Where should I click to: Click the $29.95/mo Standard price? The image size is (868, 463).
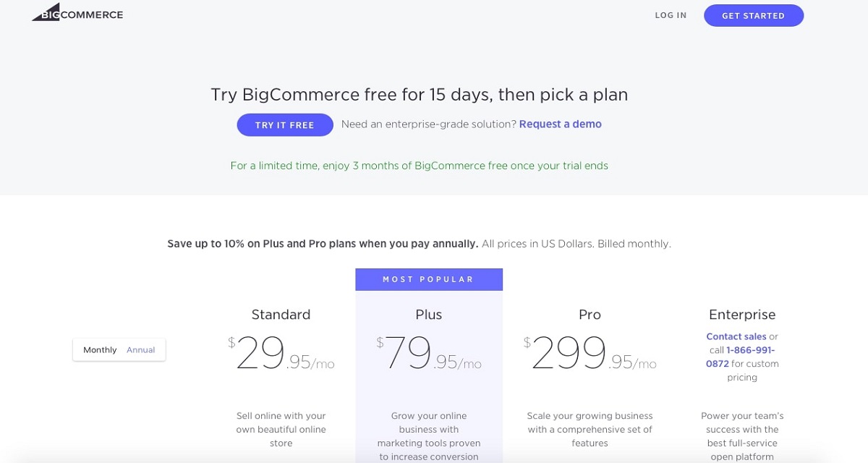281,354
